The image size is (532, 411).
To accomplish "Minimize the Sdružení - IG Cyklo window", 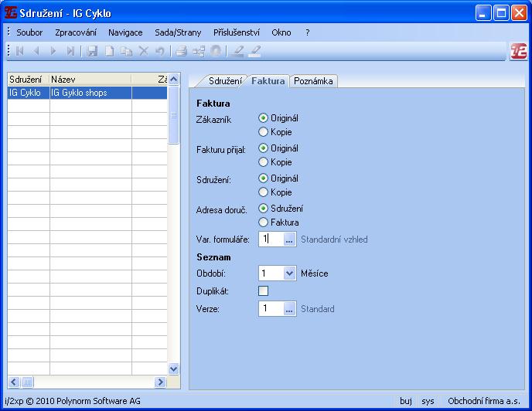I will coord(483,13).
